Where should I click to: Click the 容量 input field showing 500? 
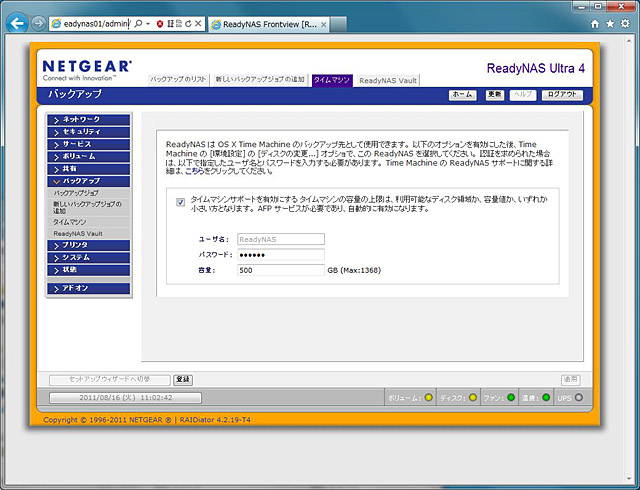(x=280, y=270)
